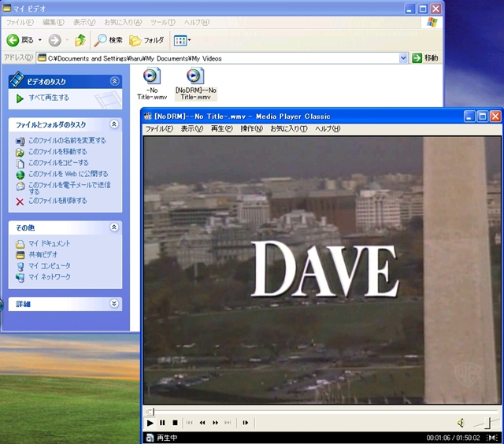
Task: Select the -No Title-.wmv file icon
Action: pos(152,76)
